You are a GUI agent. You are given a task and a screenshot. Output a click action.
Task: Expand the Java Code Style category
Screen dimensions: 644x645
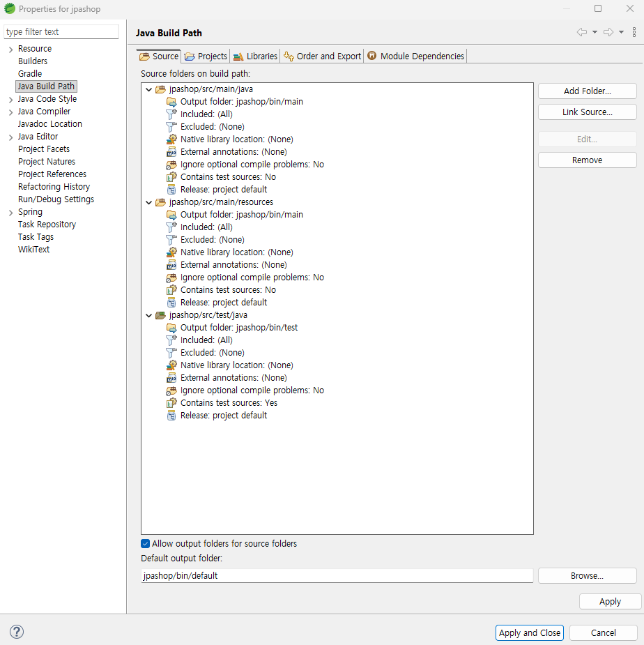coord(10,100)
